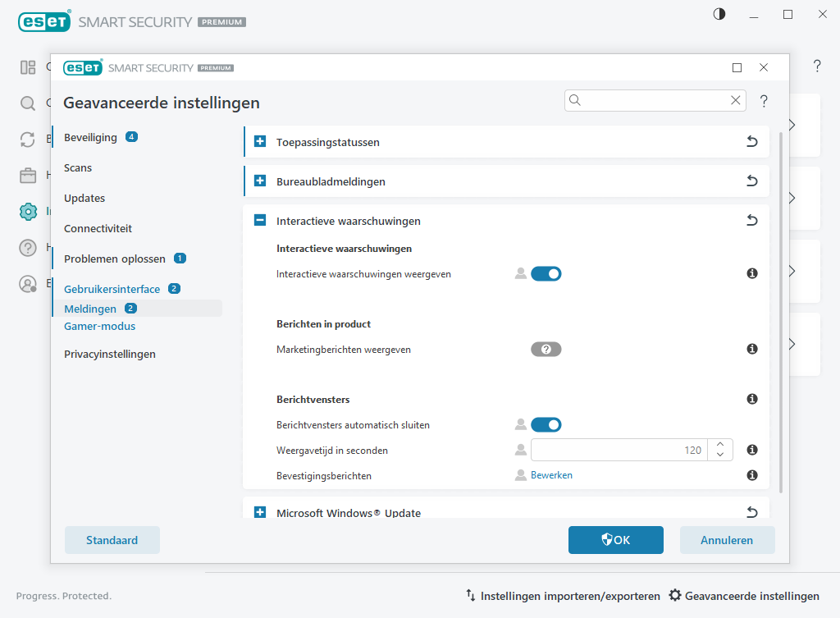Open info tooltip for Marketingberichten weergeven
The height and width of the screenshot is (618, 840).
[x=751, y=349]
